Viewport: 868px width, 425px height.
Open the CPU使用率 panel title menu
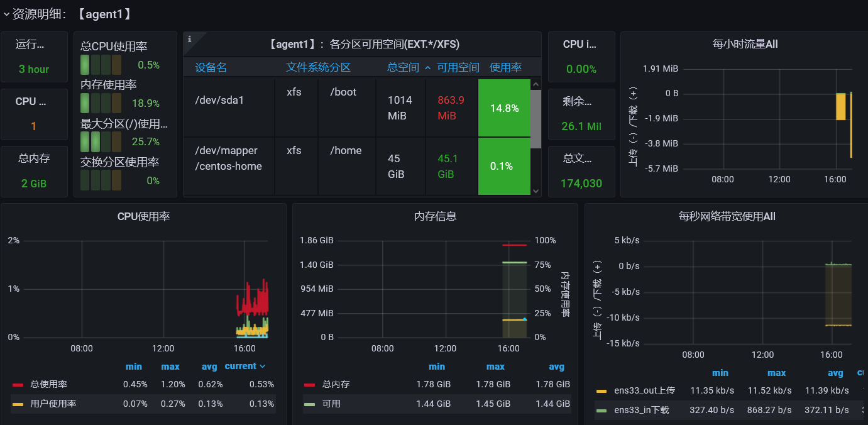(143, 216)
